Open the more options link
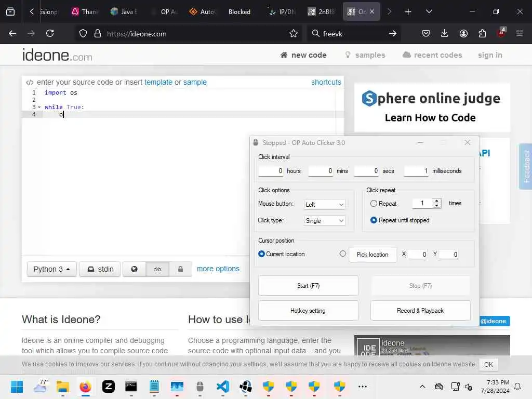This screenshot has height=399, width=532. [x=218, y=269]
